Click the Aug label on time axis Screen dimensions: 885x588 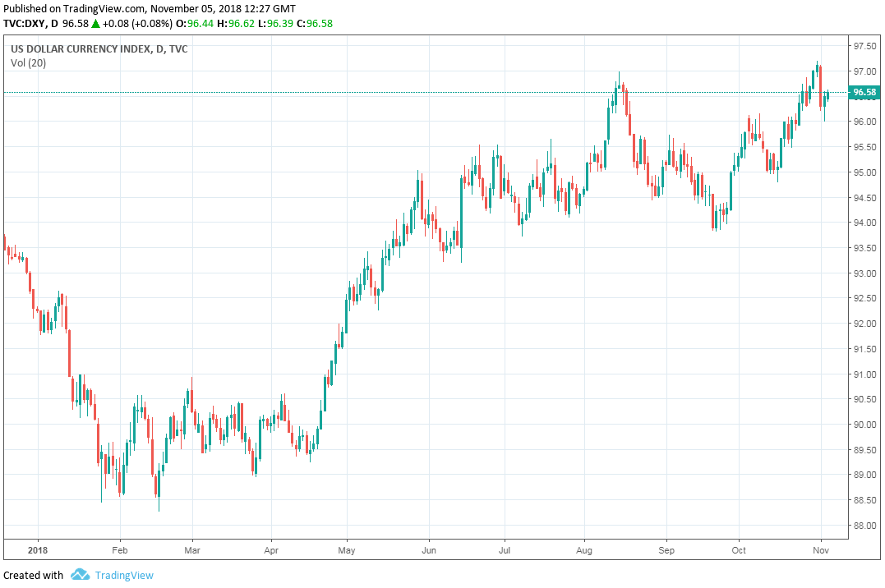click(x=584, y=549)
